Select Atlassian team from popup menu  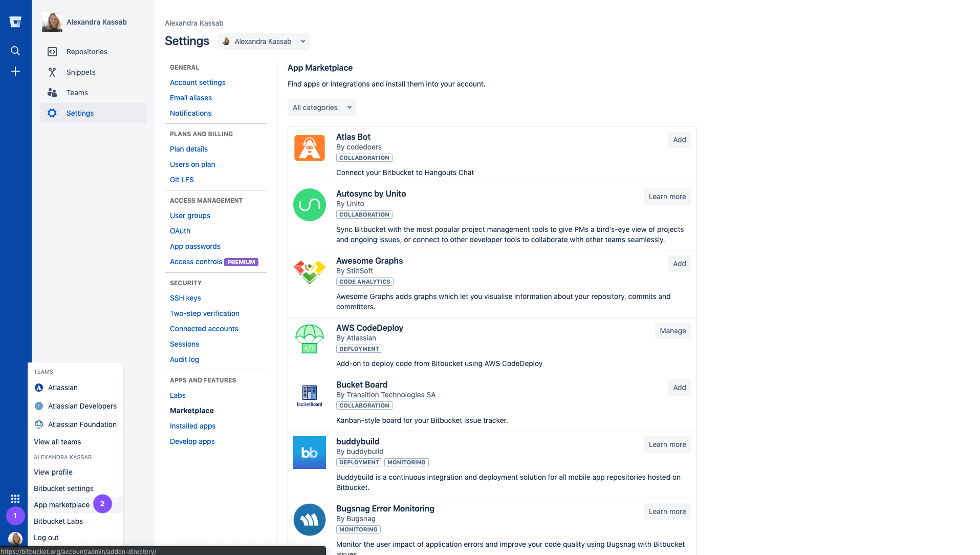click(x=75, y=388)
